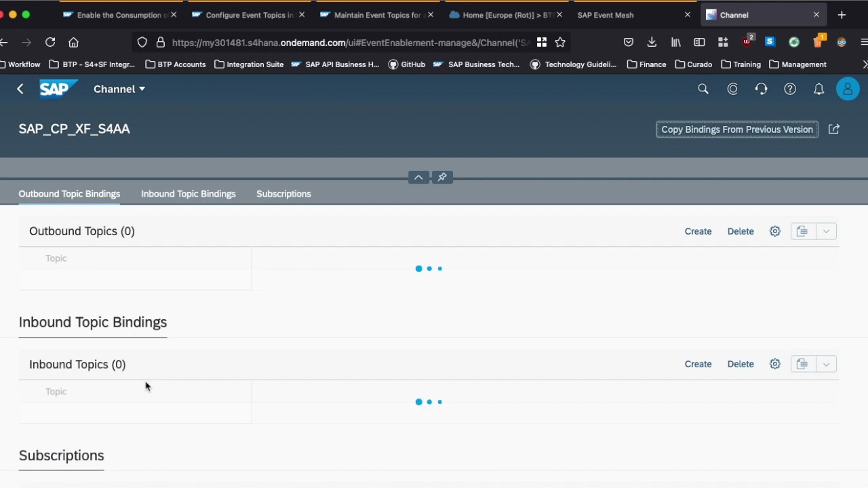This screenshot has width=868, height=488.
Task: Open the SAP search icon
Action: point(703,89)
